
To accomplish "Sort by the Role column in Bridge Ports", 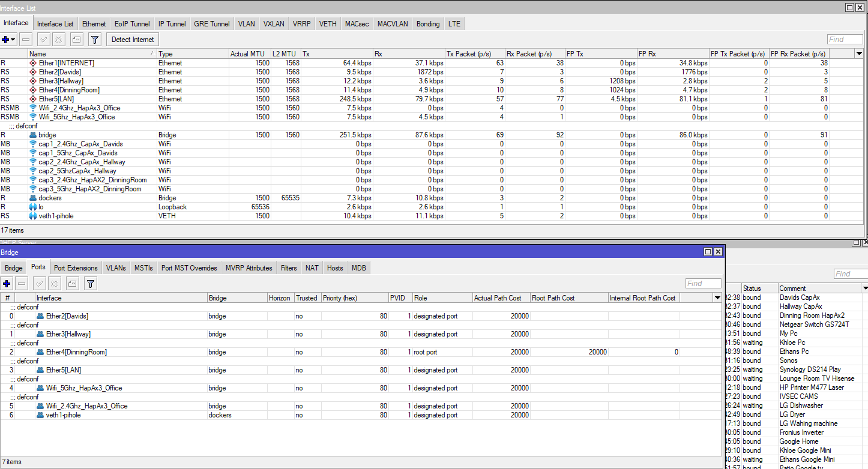I will coord(442,298).
